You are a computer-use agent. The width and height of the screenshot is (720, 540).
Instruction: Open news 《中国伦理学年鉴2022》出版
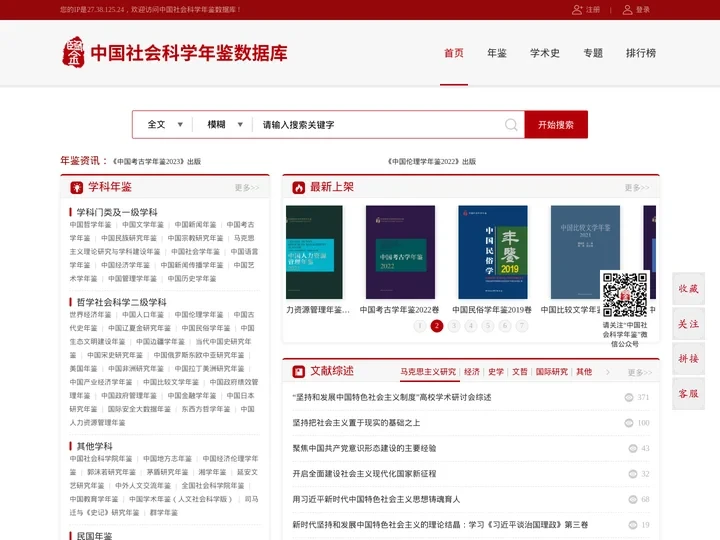point(432,162)
